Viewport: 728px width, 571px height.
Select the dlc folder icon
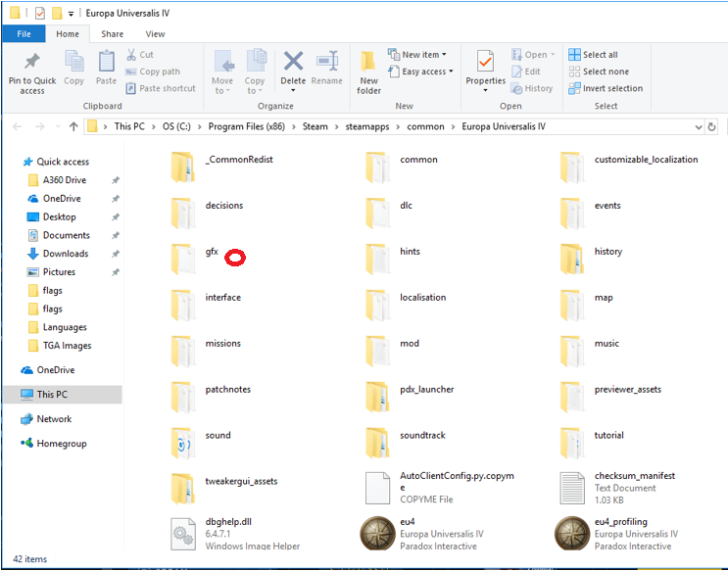coord(377,213)
